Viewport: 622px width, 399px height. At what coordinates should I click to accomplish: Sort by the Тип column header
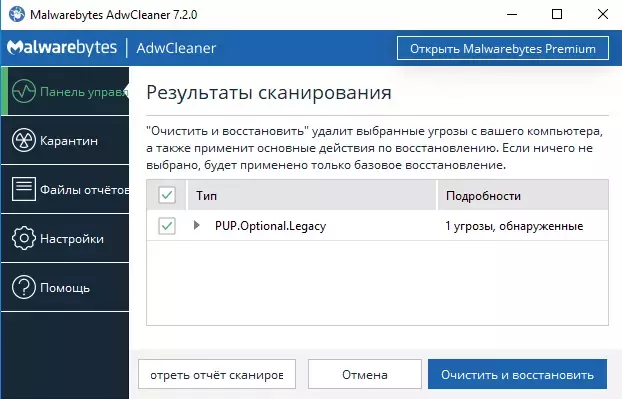pos(311,195)
